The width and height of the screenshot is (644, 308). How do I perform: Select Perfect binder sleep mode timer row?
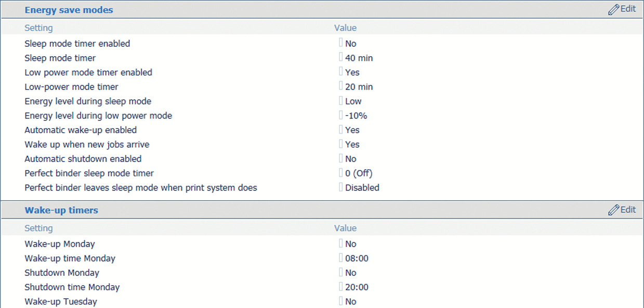coord(89,173)
